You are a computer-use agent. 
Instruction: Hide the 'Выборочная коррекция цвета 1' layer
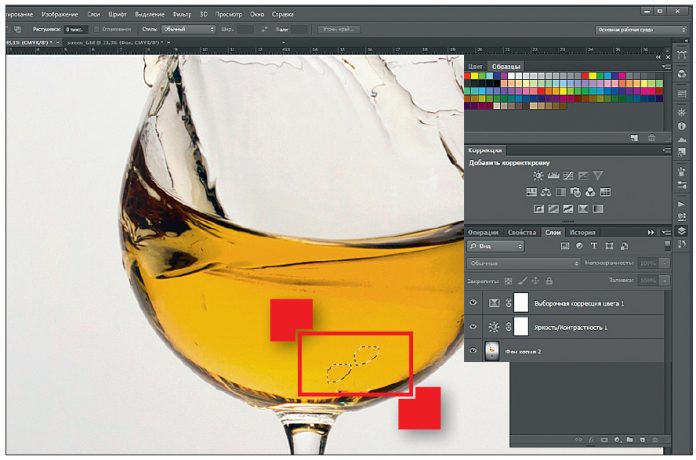[473, 302]
